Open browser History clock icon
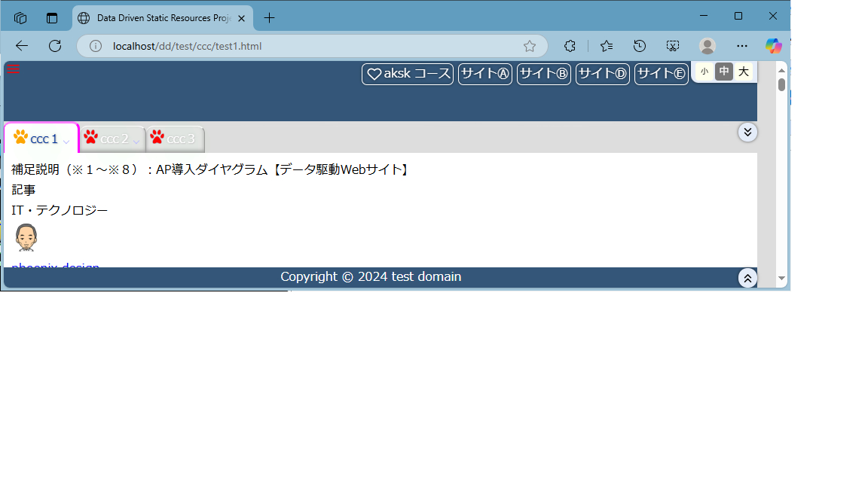Viewport: 868px width, 488px height. (640, 46)
